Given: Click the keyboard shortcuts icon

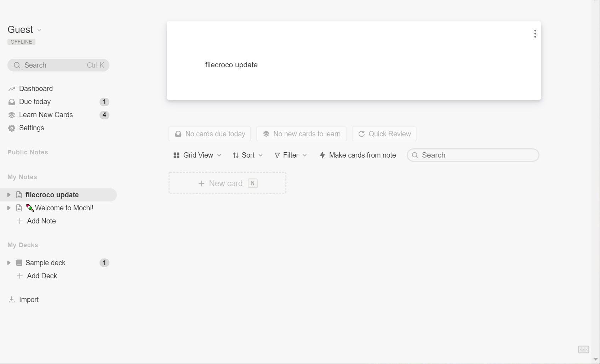Looking at the screenshot, I should click(x=583, y=349).
